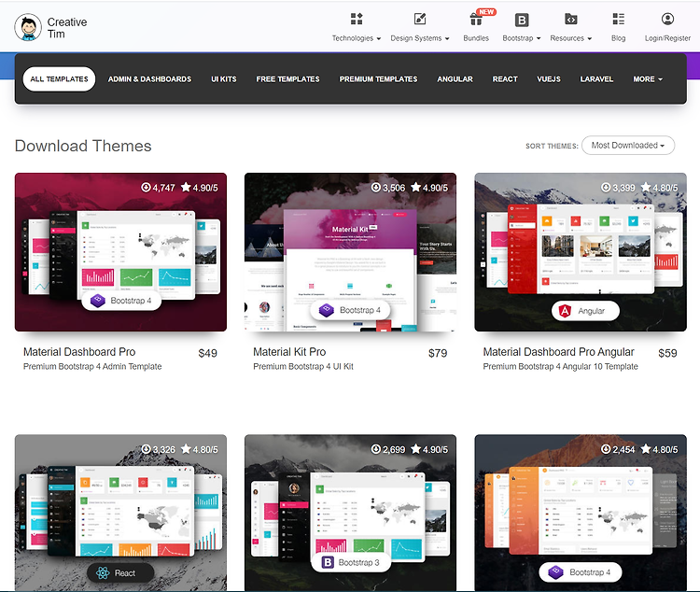Screen dimensions: 700x592
Task: Go to the Blog page
Action: click(618, 38)
